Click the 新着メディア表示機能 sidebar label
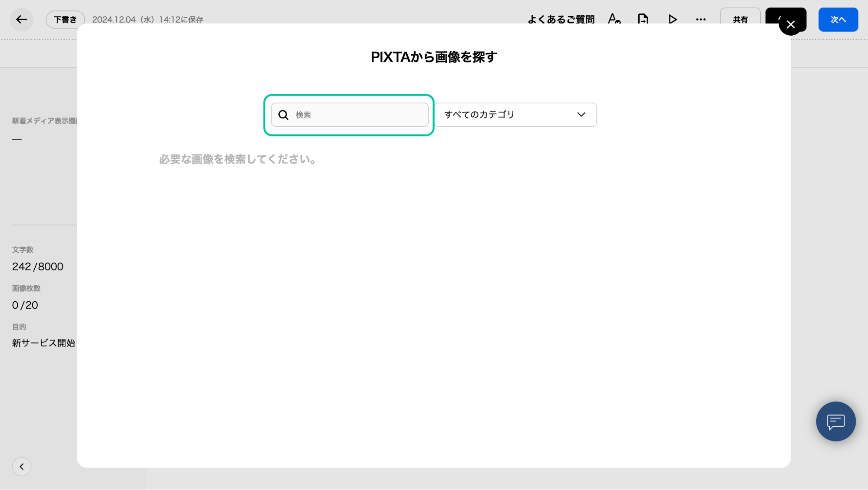Screen dimensions: 868x490 (44, 121)
